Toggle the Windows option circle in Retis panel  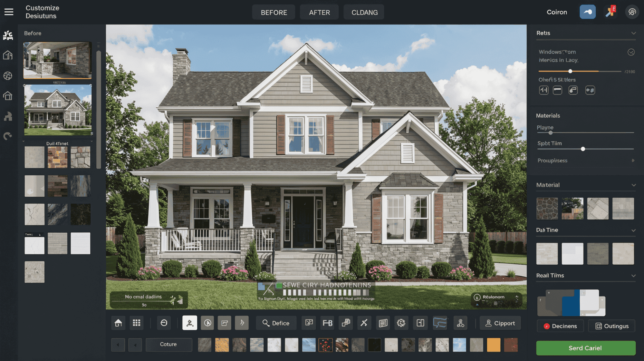pos(631,52)
